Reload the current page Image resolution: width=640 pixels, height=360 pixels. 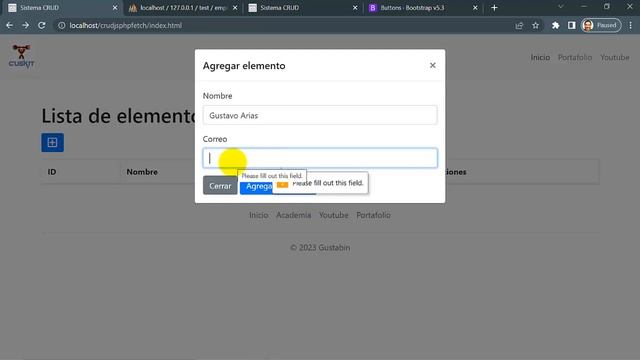click(x=42, y=25)
